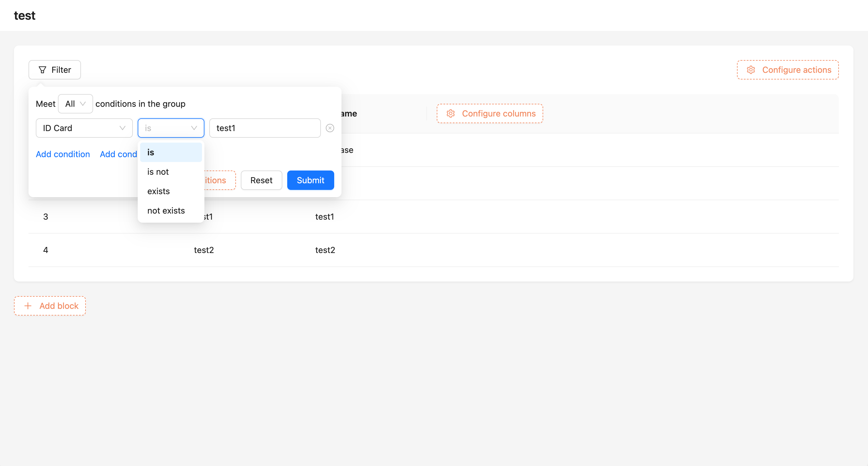868x466 pixels.
Task: Click the Configure actions gear icon
Action: [x=751, y=70]
